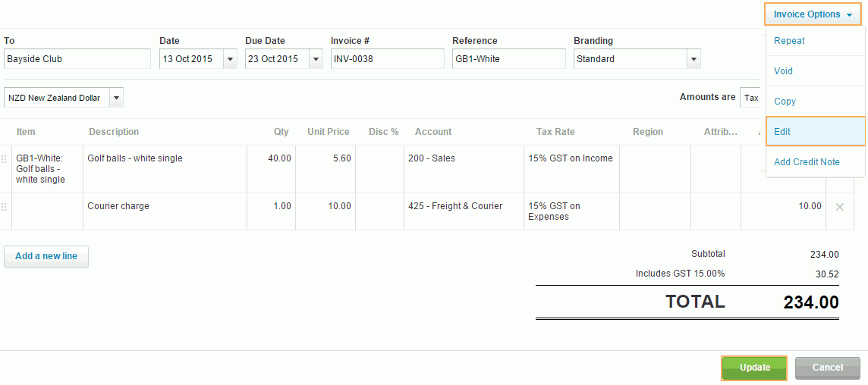Click the green Update button
This screenshot has width=868, height=385.
pyautogui.click(x=754, y=368)
